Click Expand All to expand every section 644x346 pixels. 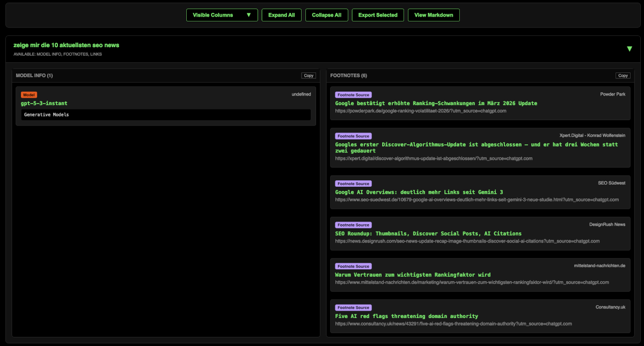(281, 15)
